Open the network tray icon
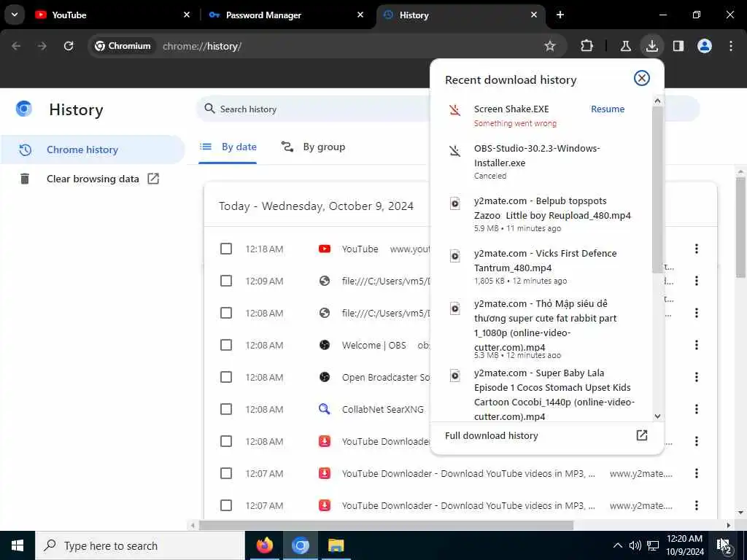The width and height of the screenshot is (747, 560). click(x=653, y=545)
